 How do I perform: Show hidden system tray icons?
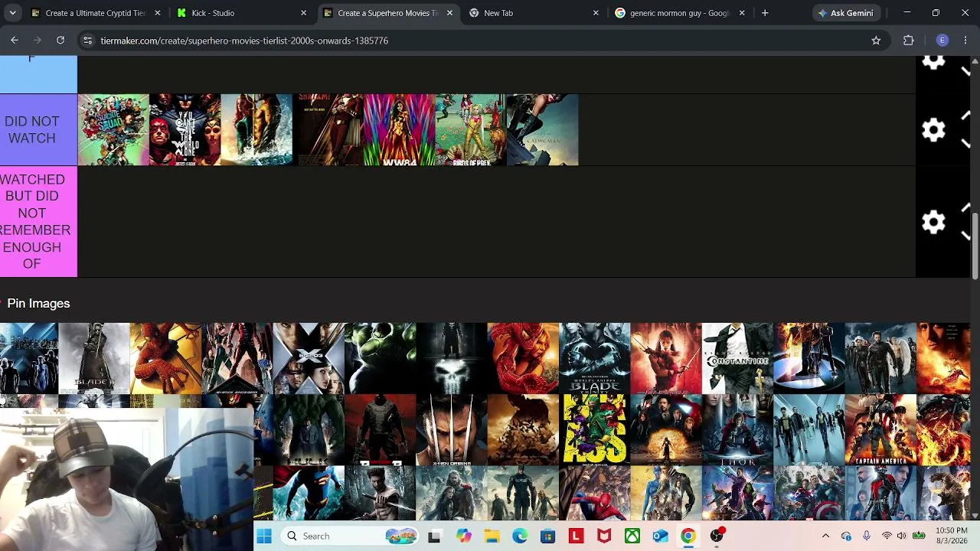pos(825,536)
